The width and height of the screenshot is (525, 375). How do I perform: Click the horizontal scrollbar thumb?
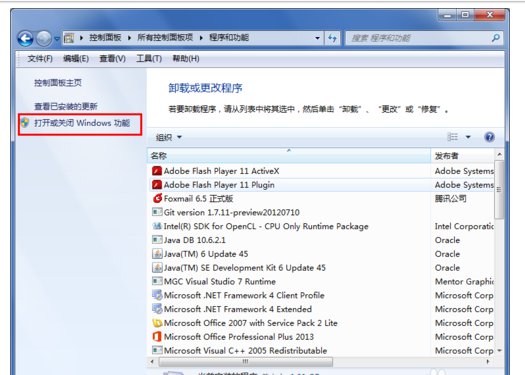245,362
